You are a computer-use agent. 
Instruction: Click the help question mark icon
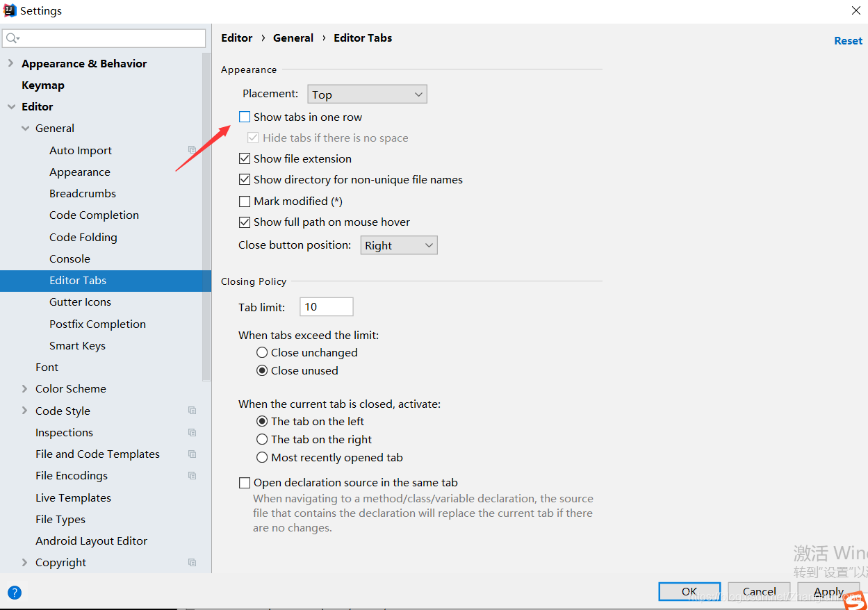(15, 593)
